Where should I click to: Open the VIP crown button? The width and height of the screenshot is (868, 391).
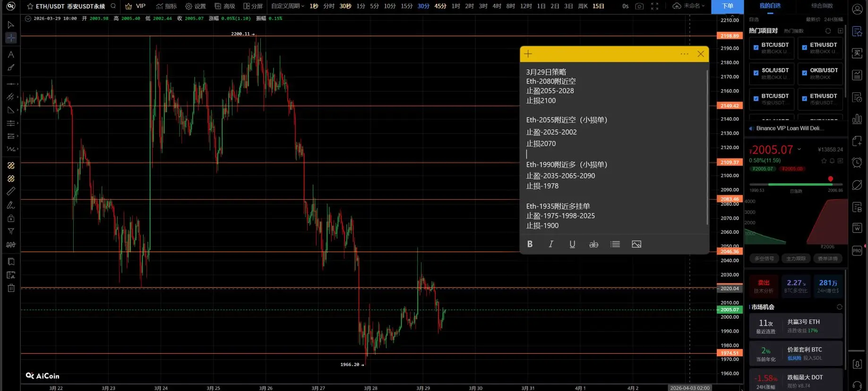pyautogui.click(x=135, y=6)
